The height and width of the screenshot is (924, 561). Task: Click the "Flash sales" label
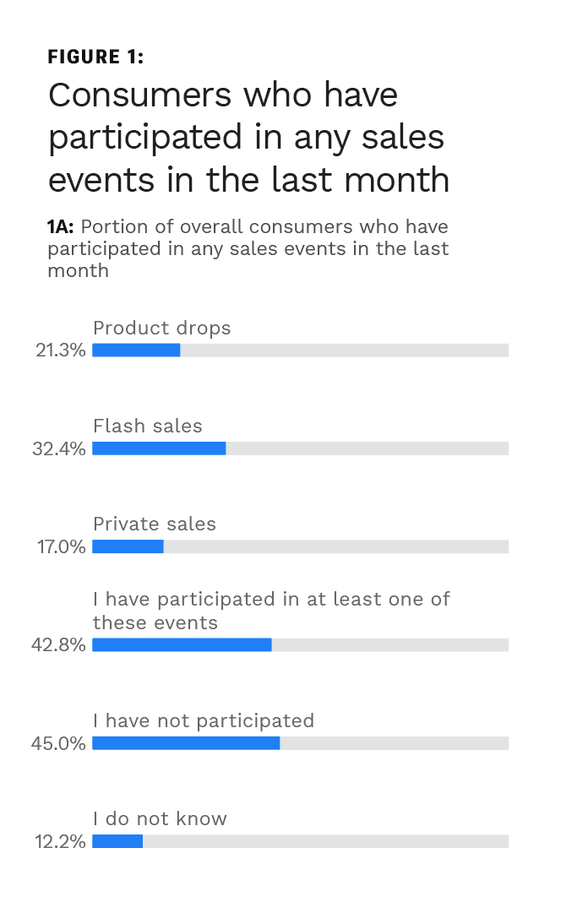[x=148, y=426]
